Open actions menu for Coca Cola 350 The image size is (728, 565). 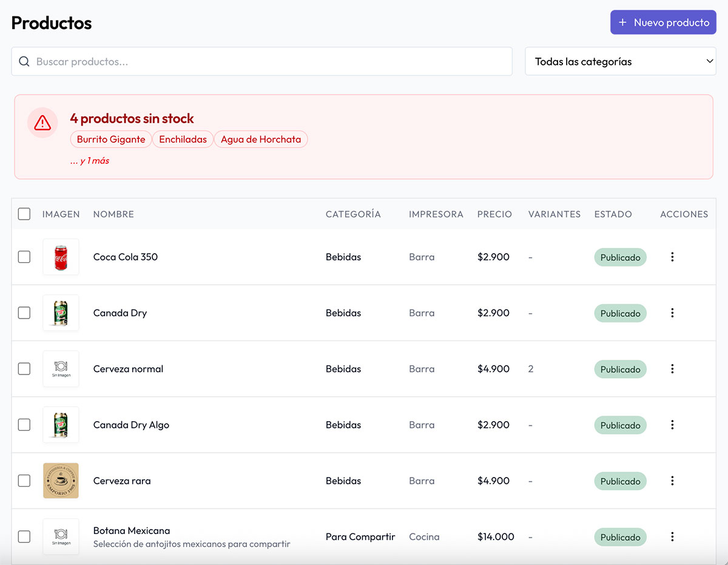(672, 257)
